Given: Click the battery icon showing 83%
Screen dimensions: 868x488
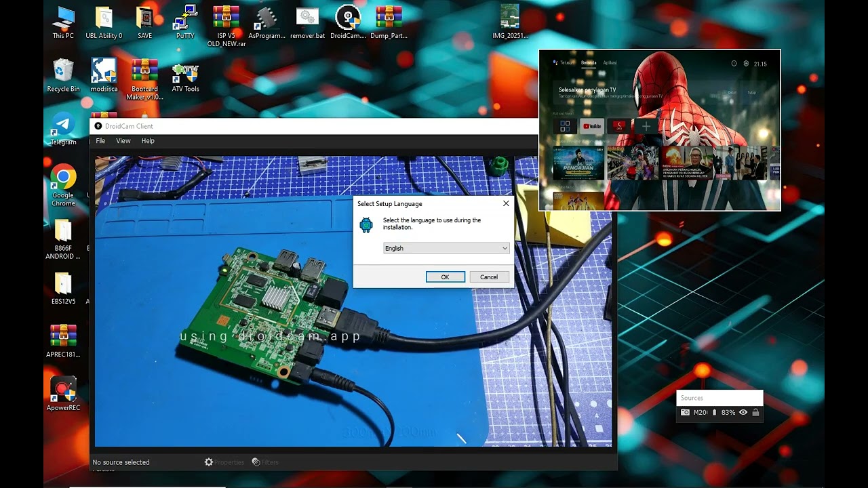Looking at the screenshot, I should click(x=714, y=412).
